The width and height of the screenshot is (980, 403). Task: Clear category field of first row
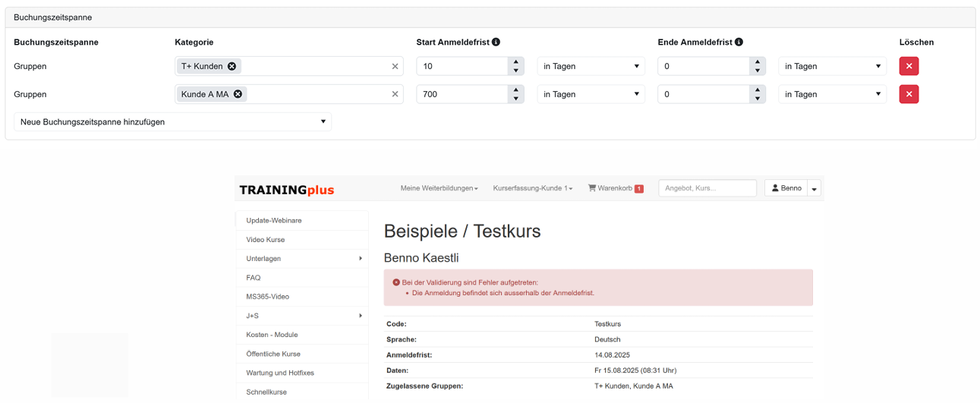pos(395,66)
